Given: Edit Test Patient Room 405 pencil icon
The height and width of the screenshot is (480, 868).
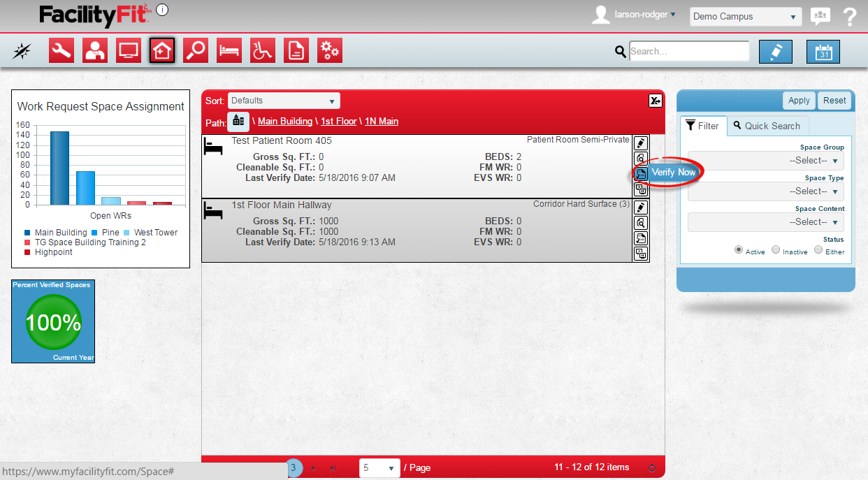Looking at the screenshot, I should 640,143.
